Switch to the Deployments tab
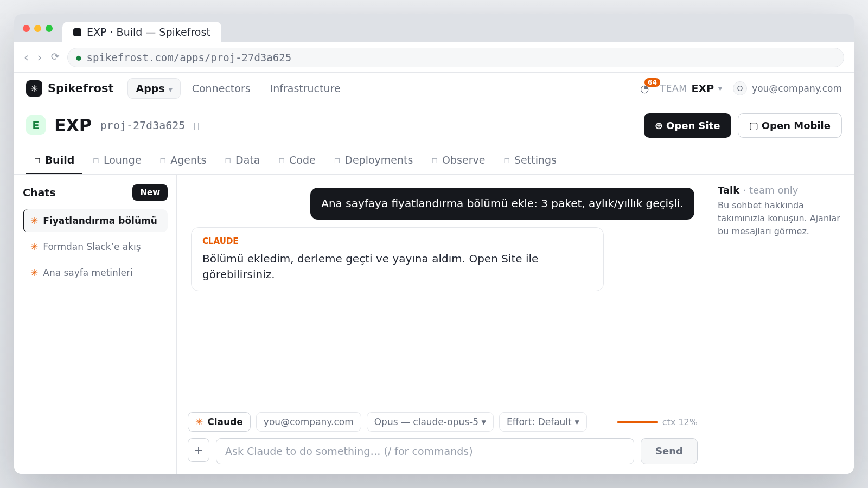The width and height of the screenshot is (868, 488). 374,160
